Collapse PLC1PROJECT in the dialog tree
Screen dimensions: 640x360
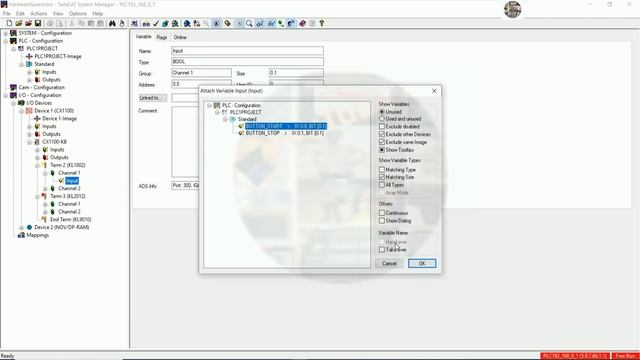click(x=217, y=112)
